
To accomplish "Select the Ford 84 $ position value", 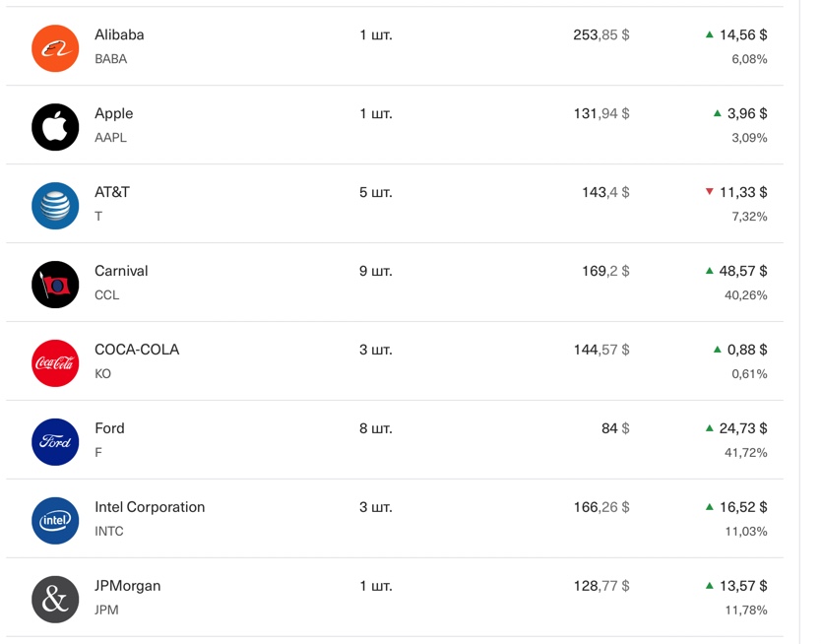I will 615,428.
